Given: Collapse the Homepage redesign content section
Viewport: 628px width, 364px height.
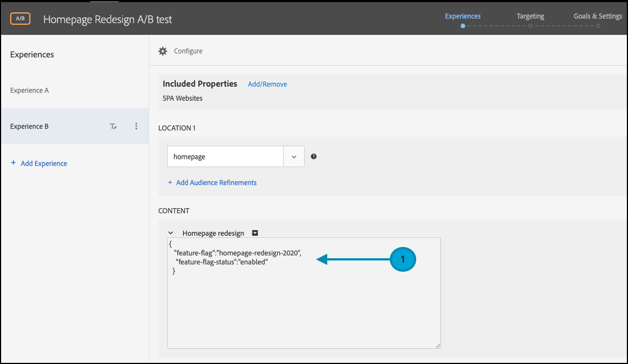Looking at the screenshot, I should click(x=171, y=233).
